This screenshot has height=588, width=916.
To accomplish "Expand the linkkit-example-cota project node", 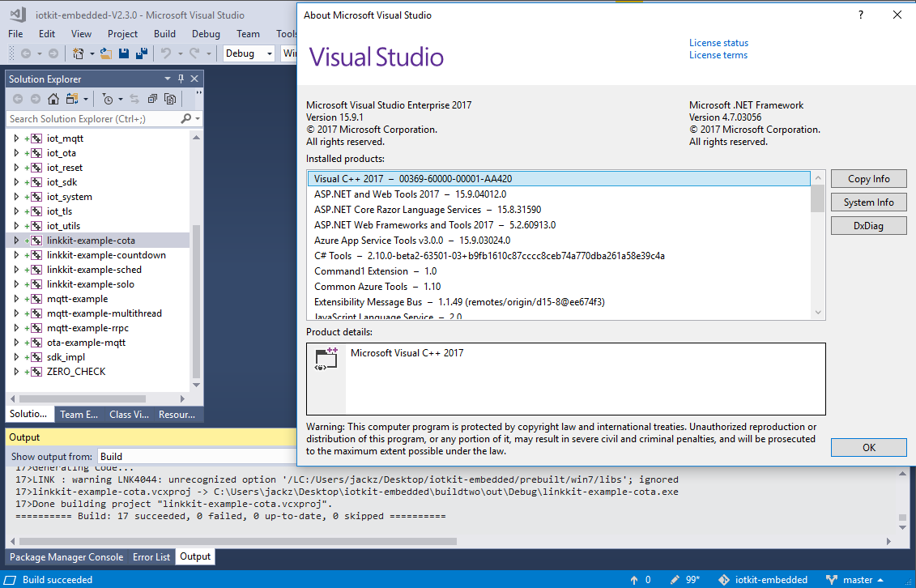I will coord(16,241).
